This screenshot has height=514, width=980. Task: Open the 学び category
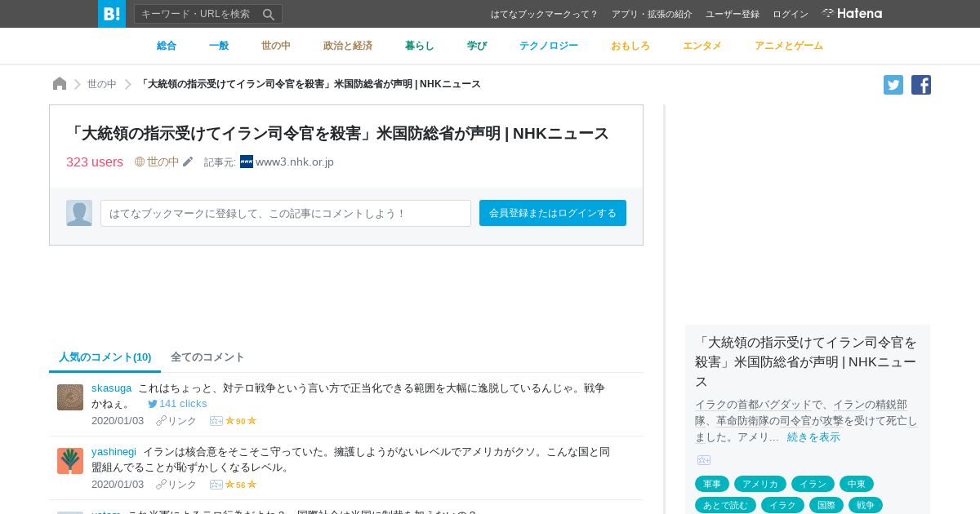(477, 46)
